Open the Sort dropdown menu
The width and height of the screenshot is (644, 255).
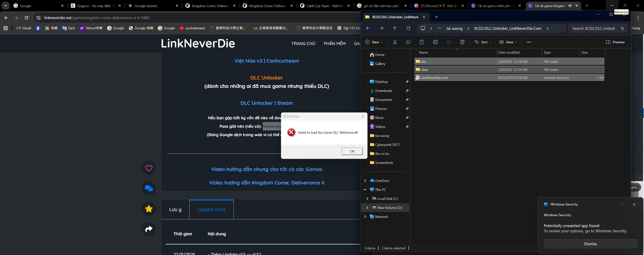[483, 42]
